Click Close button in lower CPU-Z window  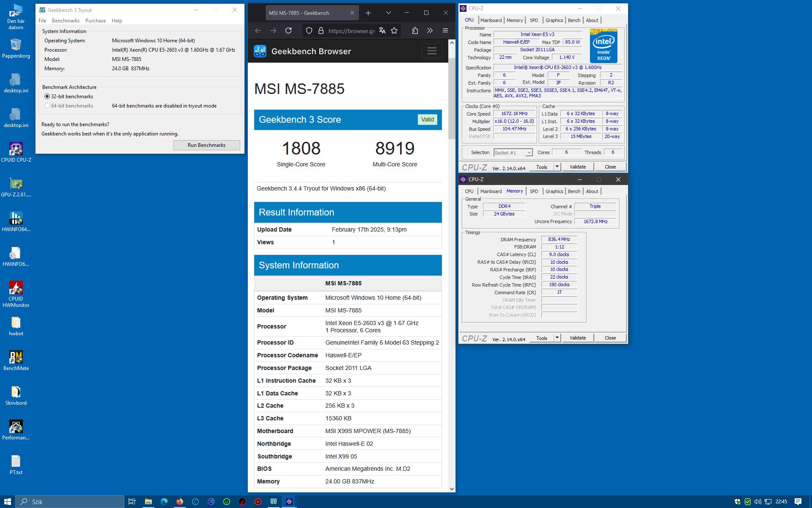pyautogui.click(x=610, y=338)
